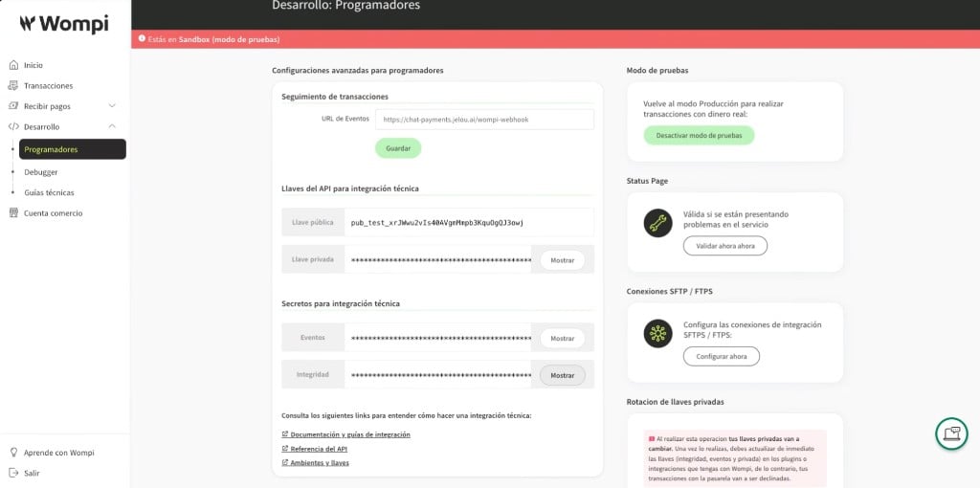The width and height of the screenshot is (980, 488).
Task: Click the URL de Eventos input field
Action: pos(484,120)
